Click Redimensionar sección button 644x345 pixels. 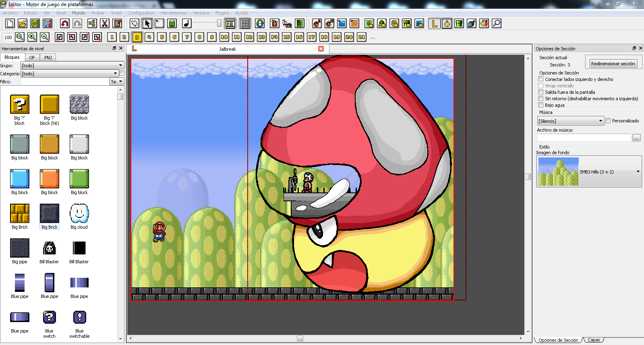pyautogui.click(x=613, y=63)
